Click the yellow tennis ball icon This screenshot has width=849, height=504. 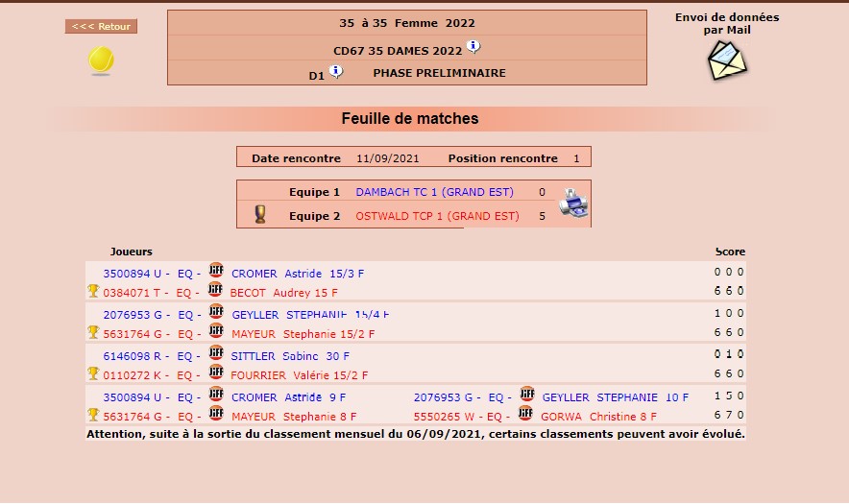(101, 60)
